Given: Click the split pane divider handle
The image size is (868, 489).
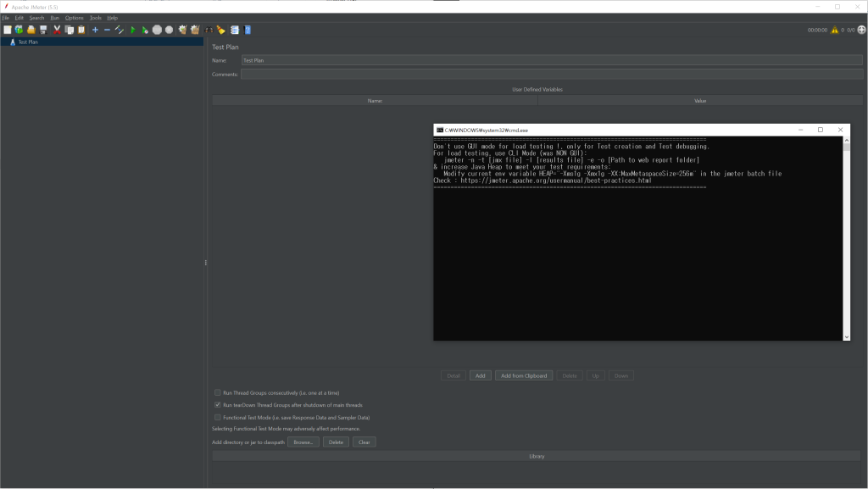Looking at the screenshot, I should click(206, 263).
